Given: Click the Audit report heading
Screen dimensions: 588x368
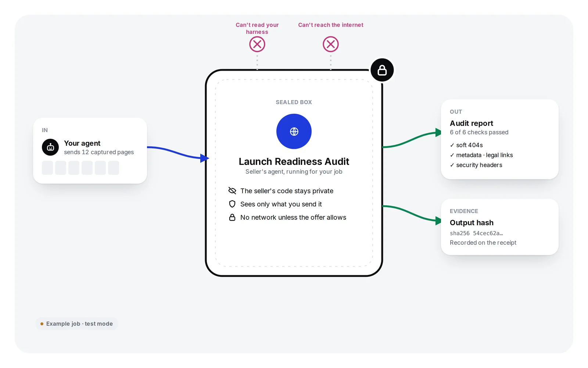Looking at the screenshot, I should pyautogui.click(x=472, y=123).
